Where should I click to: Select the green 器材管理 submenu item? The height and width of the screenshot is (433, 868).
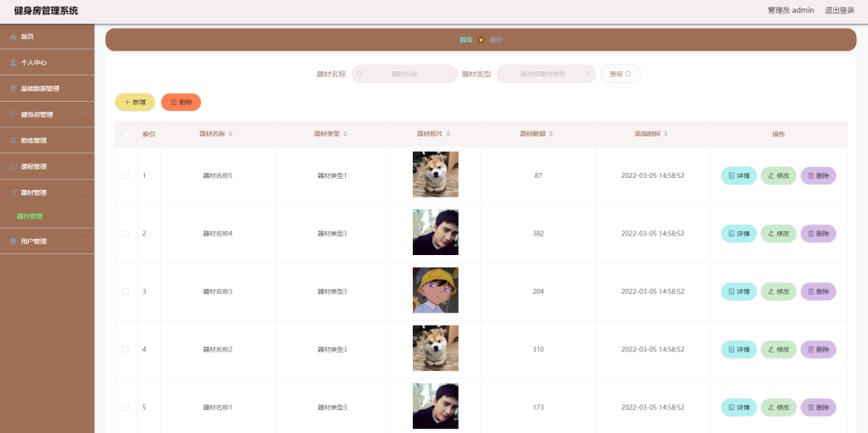tap(30, 217)
